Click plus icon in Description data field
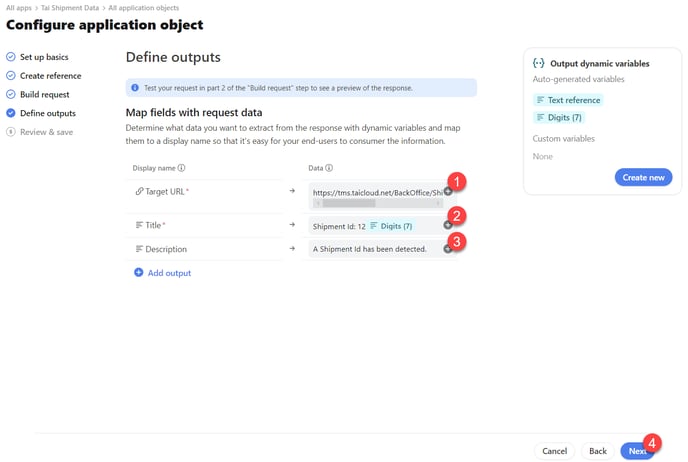 447,249
